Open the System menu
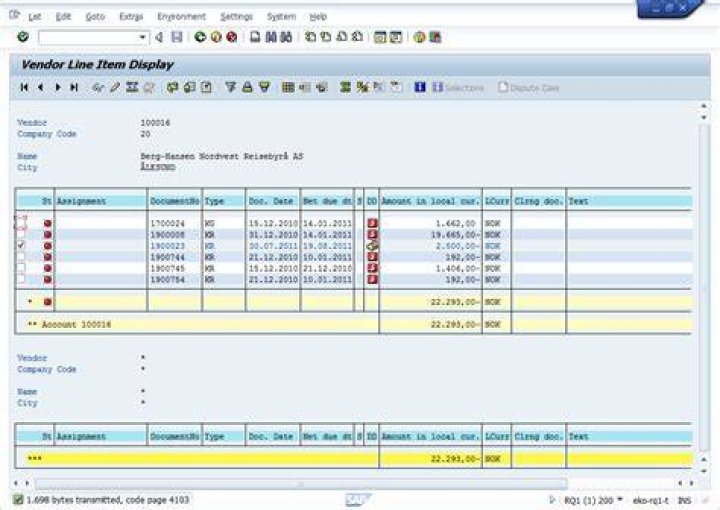720x510 pixels. [x=281, y=17]
